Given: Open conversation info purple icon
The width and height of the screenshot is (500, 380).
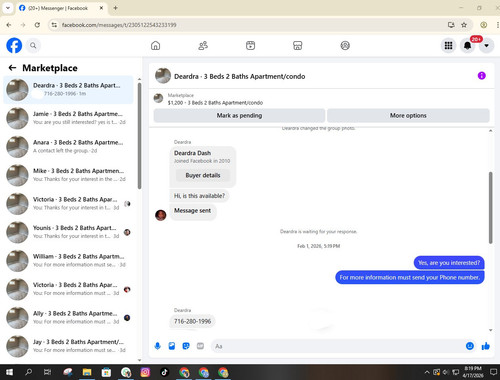Looking at the screenshot, I should click(x=481, y=76).
